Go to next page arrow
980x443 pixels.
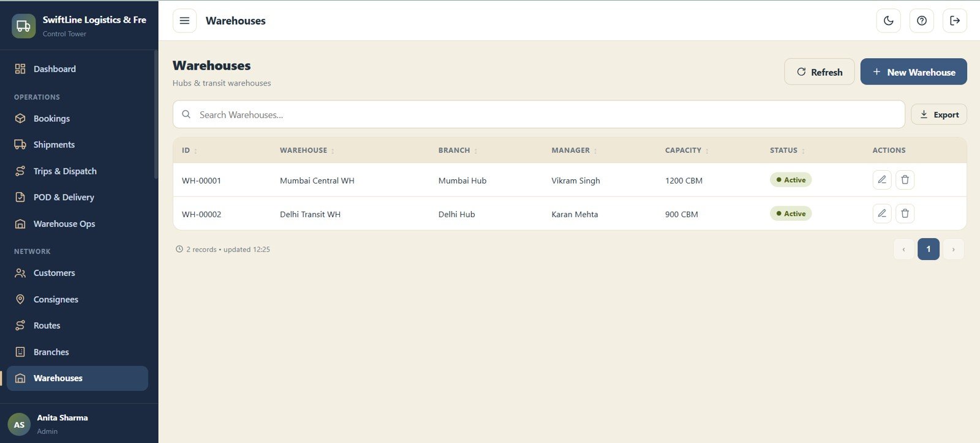pos(953,249)
